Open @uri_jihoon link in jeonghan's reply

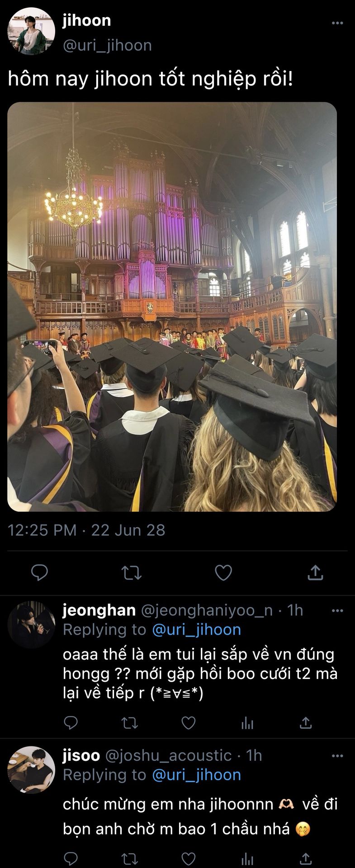coord(197,630)
